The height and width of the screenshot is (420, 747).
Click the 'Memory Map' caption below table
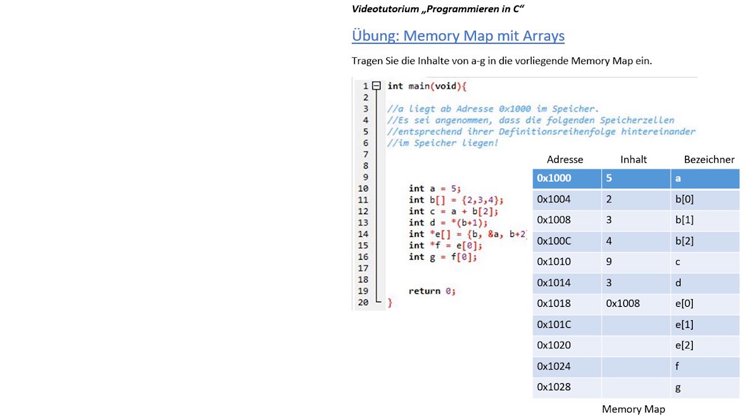click(x=633, y=409)
